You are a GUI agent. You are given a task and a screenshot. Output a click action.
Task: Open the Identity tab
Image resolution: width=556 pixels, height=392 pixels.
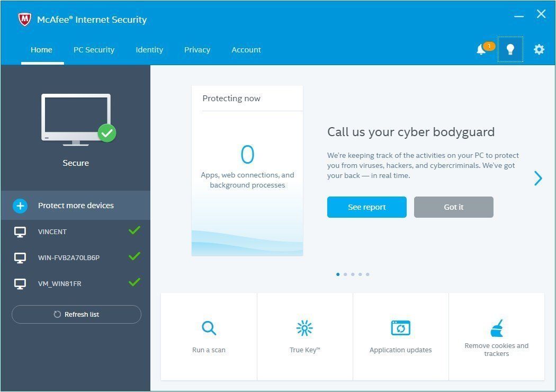[149, 50]
